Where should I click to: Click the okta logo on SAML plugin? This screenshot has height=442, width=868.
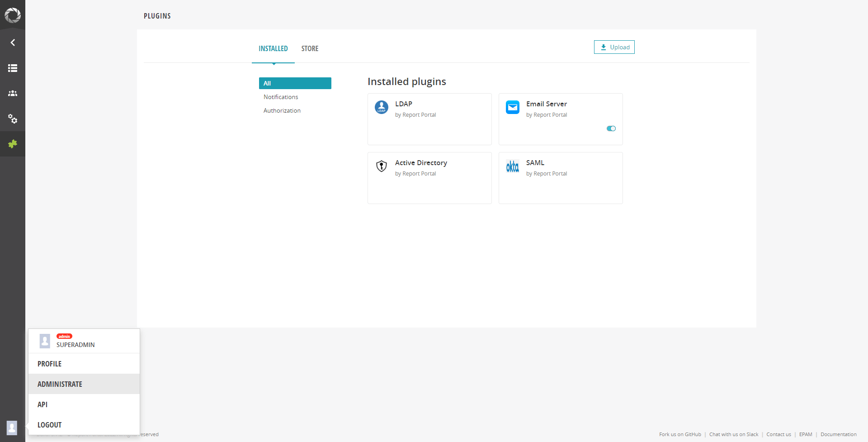(512, 166)
